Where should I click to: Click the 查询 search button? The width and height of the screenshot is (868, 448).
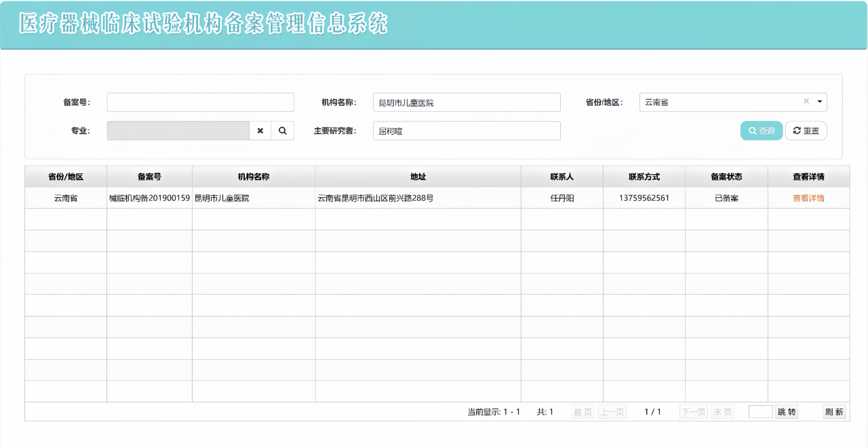[x=761, y=131]
